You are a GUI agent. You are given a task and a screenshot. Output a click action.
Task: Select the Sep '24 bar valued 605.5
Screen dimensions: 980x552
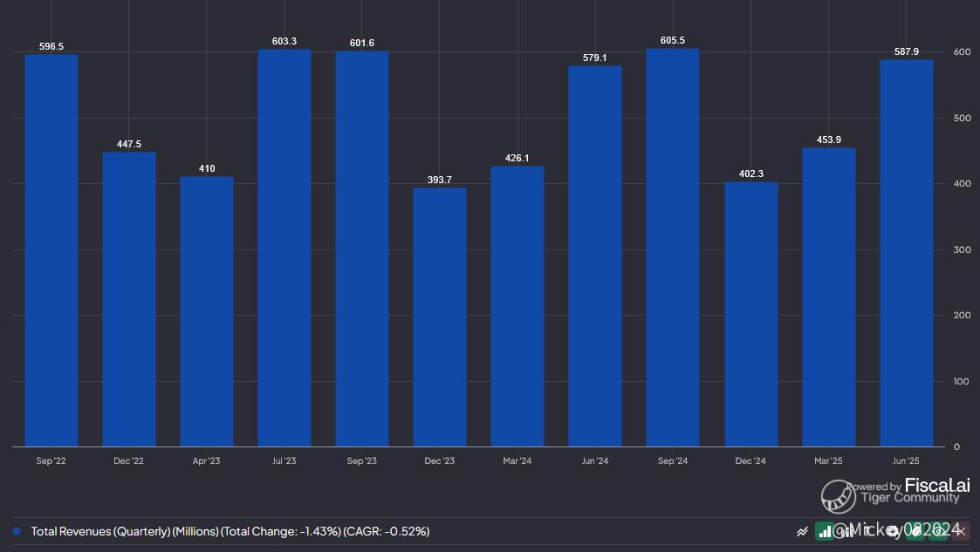click(x=673, y=248)
